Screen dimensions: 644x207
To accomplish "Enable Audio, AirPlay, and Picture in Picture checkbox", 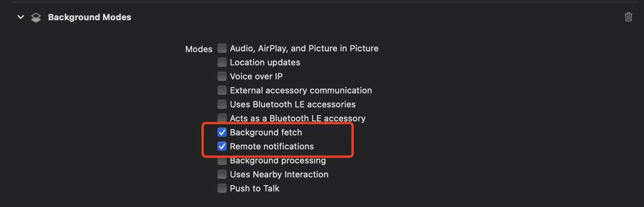I will [x=222, y=49].
